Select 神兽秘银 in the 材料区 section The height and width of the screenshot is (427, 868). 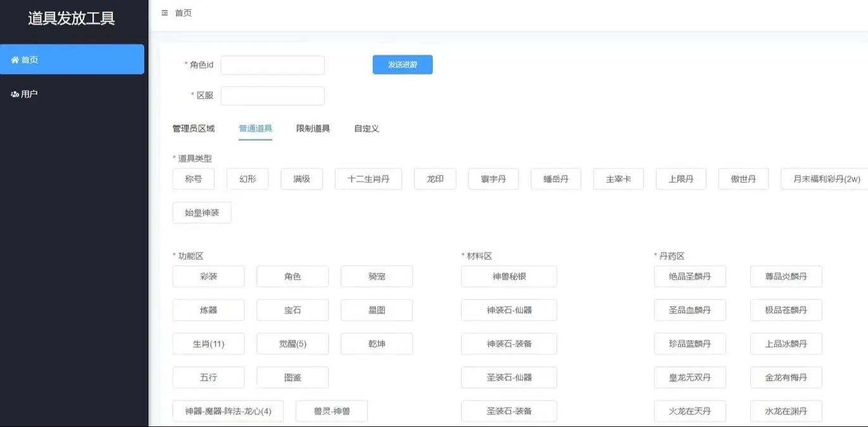pyautogui.click(x=508, y=276)
